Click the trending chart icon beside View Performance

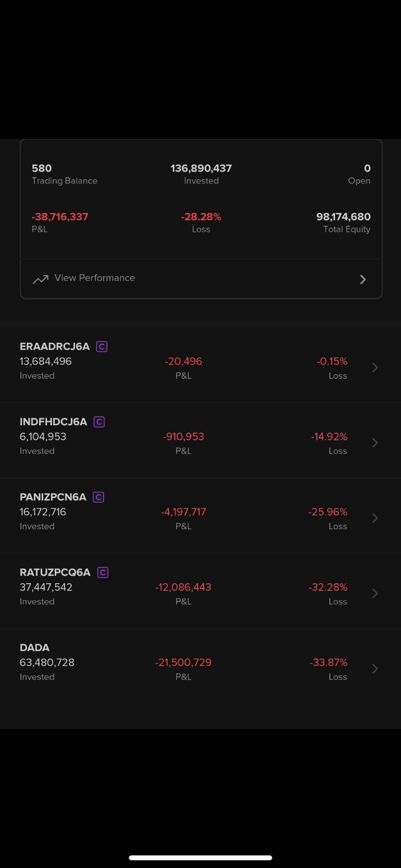(40, 279)
